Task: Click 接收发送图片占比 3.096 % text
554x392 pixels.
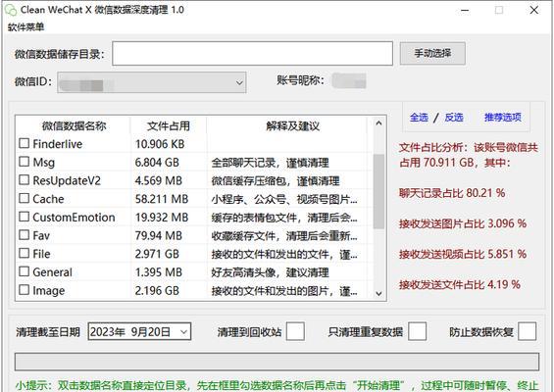Action: (x=463, y=223)
